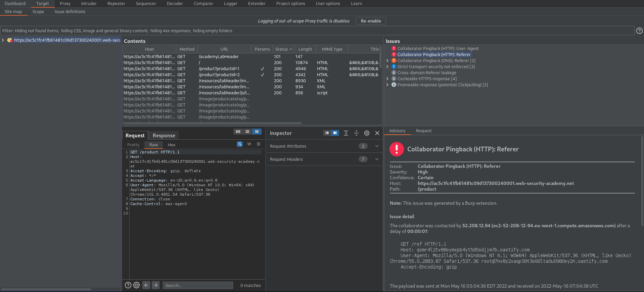Click blue icon of Strict transport security
644x292 pixels.
394,66
